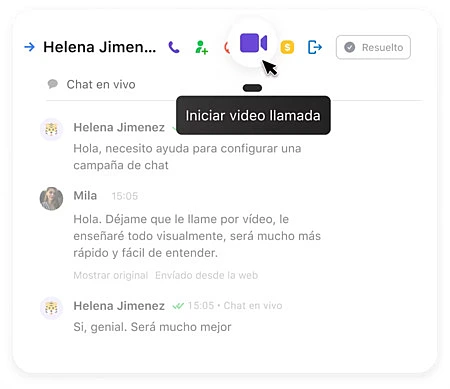Image resolution: width=450 pixels, height=389 pixels.
Task: Click message 'Si, genial. Será mucho mejor'
Action: [x=152, y=327]
